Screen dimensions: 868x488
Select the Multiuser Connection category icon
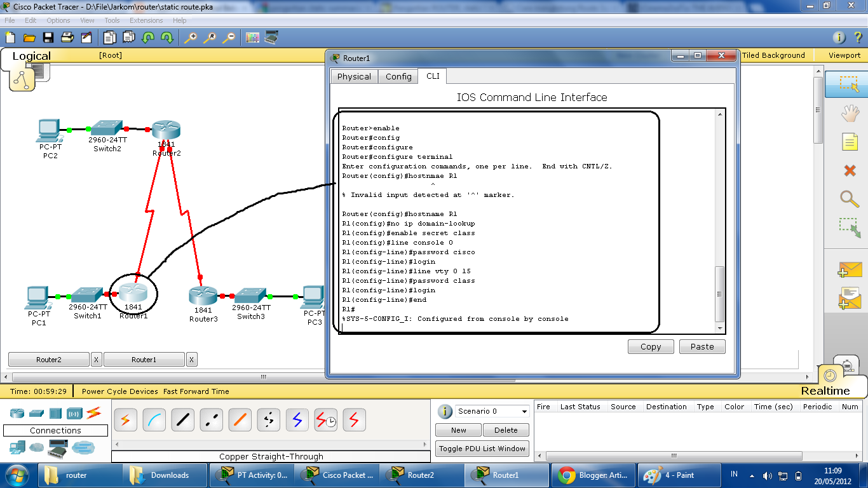[83, 448]
